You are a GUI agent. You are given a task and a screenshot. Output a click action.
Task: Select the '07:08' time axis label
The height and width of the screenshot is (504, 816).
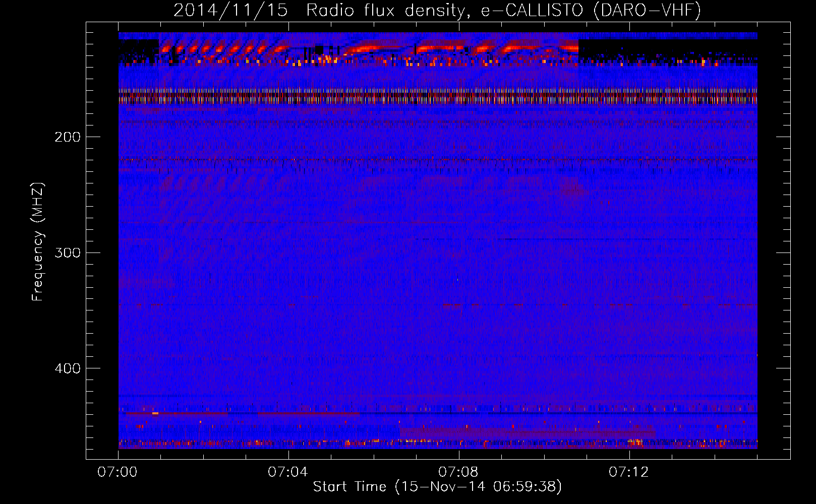[458, 472]
